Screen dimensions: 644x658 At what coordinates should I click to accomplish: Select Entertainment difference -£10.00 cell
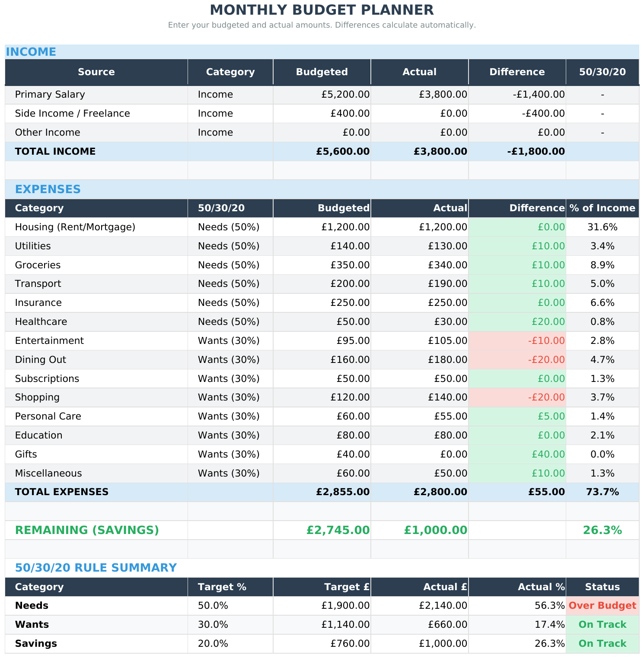tap(517, 341)
